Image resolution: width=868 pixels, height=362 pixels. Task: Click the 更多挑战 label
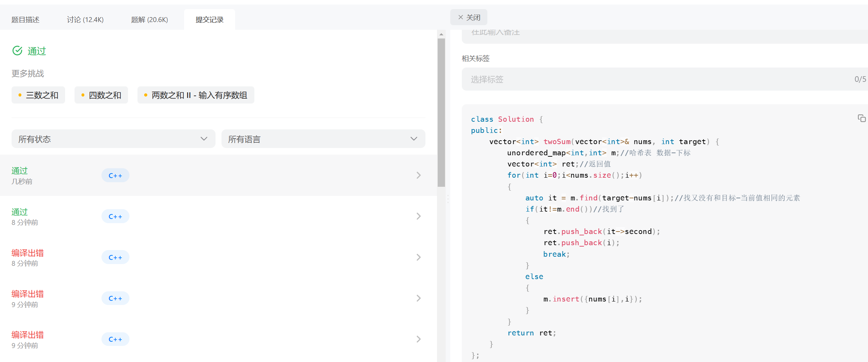point(28,73)
